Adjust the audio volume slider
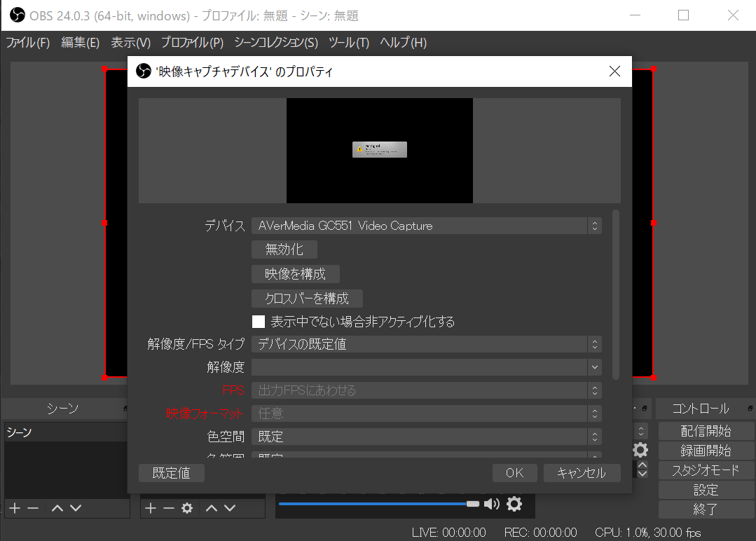Screen dimensions: 756x541 [x=379, y=504]
